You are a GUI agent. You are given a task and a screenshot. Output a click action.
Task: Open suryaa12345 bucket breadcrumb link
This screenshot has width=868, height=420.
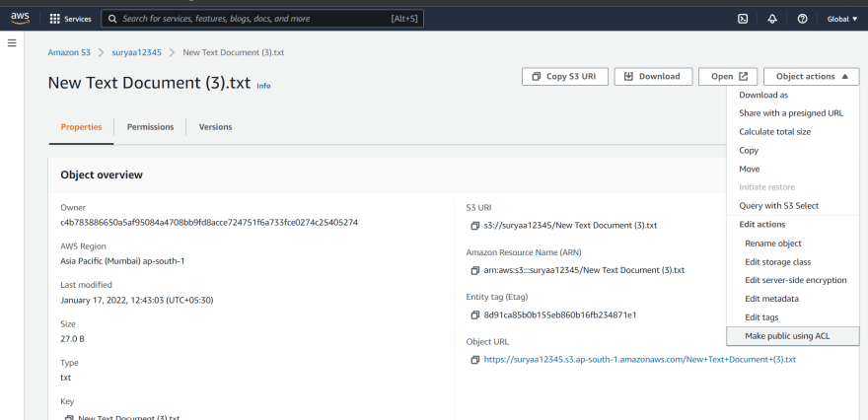point(137,52)
